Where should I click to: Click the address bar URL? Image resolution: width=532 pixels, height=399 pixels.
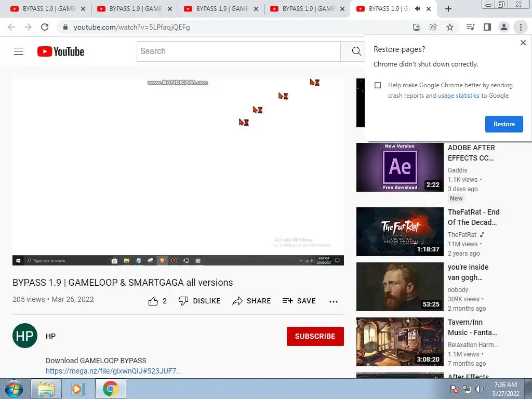131,27
